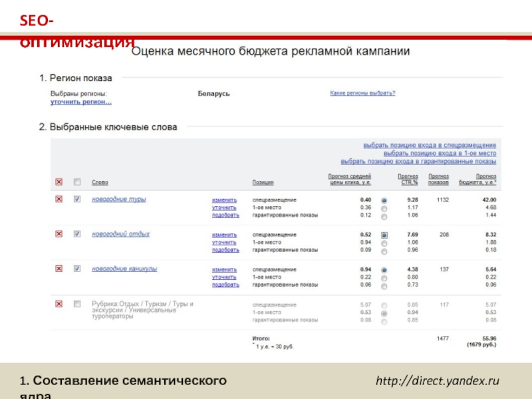Click the 'http://direct.yandex.ru' caption
The image size is (532, 399).
coord(438,380)
